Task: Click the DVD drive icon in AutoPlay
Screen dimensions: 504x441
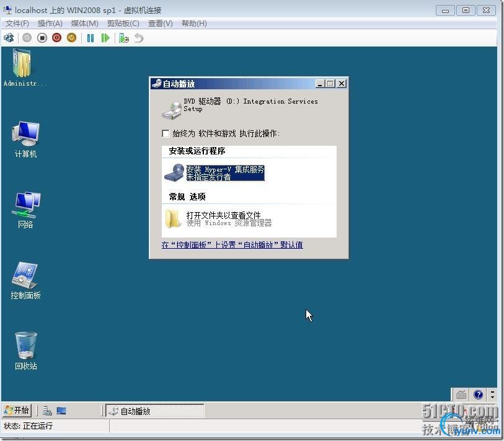Action: point(172,110)
